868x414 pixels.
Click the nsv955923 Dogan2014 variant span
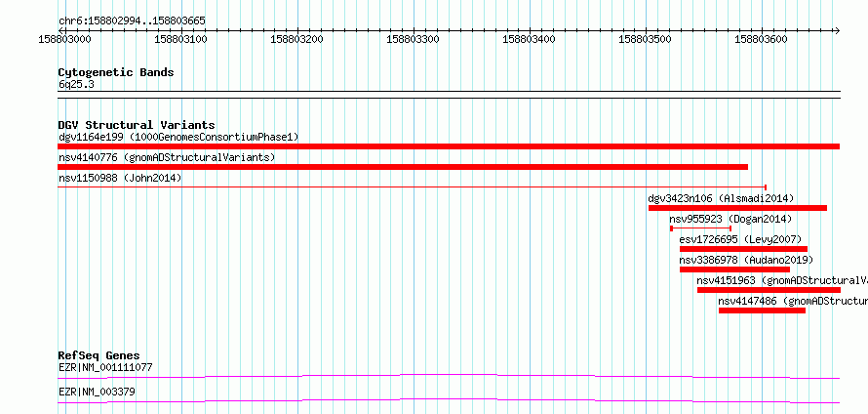700,228
